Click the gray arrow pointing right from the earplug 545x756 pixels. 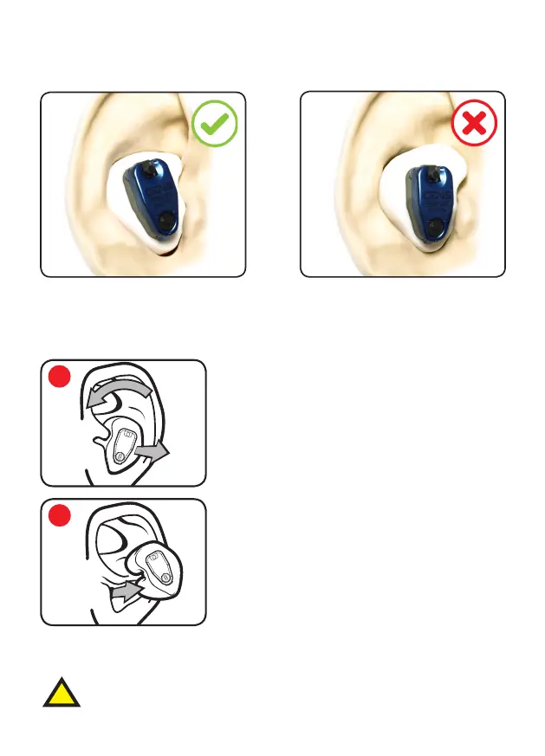[152, 452]
